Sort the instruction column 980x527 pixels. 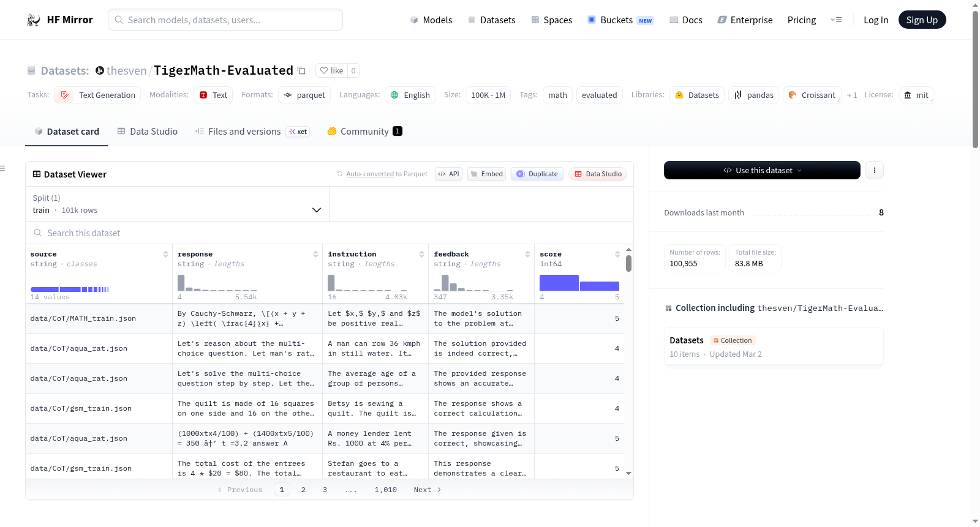[421, 254]
